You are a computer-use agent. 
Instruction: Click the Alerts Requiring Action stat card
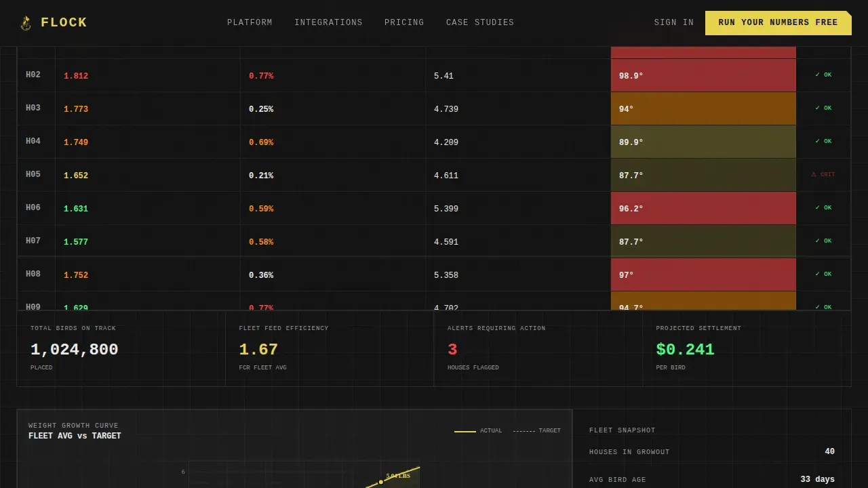538,348
